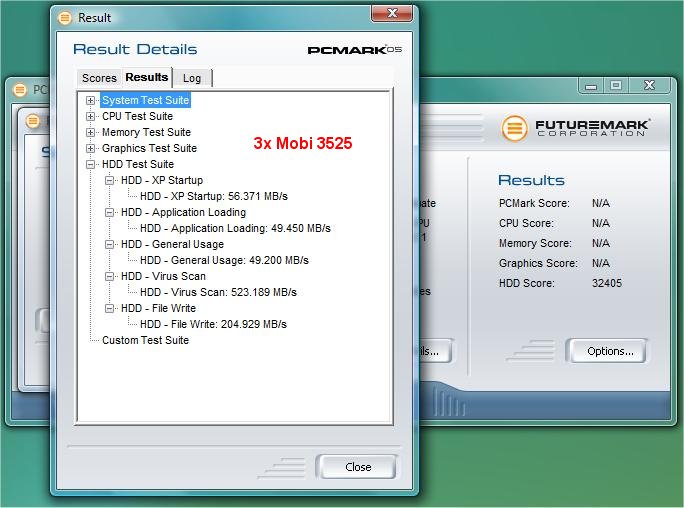Select the 'HDD - XP Startup: 56.371 MB/s' row
The image size is (684, 508).
[x=214, y=196]
